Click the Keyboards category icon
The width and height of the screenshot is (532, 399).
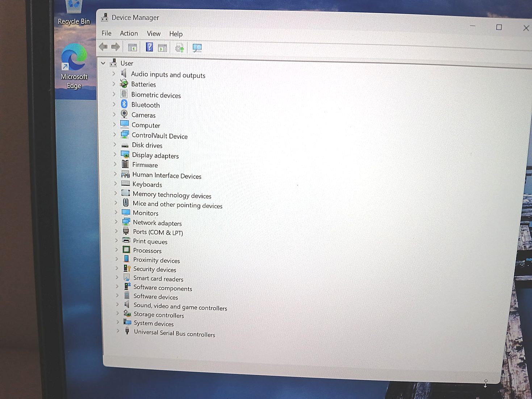pos(126,184)
